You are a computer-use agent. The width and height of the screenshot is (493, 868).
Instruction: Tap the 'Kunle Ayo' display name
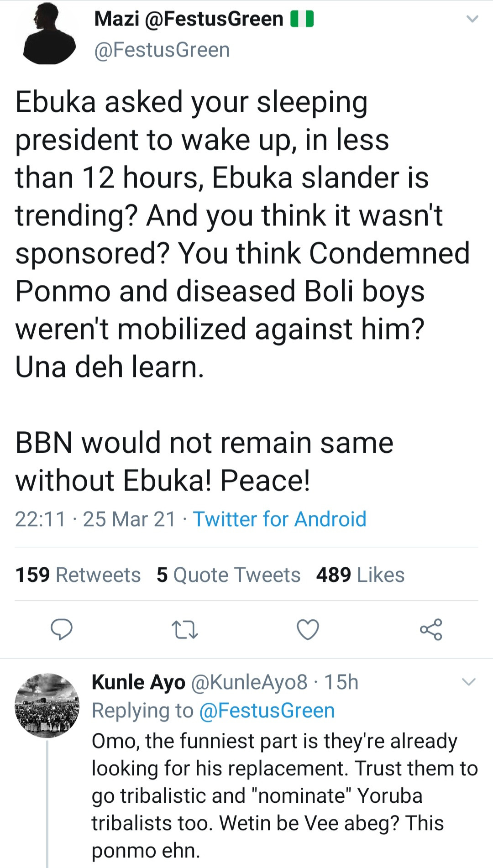pos(138,682)
